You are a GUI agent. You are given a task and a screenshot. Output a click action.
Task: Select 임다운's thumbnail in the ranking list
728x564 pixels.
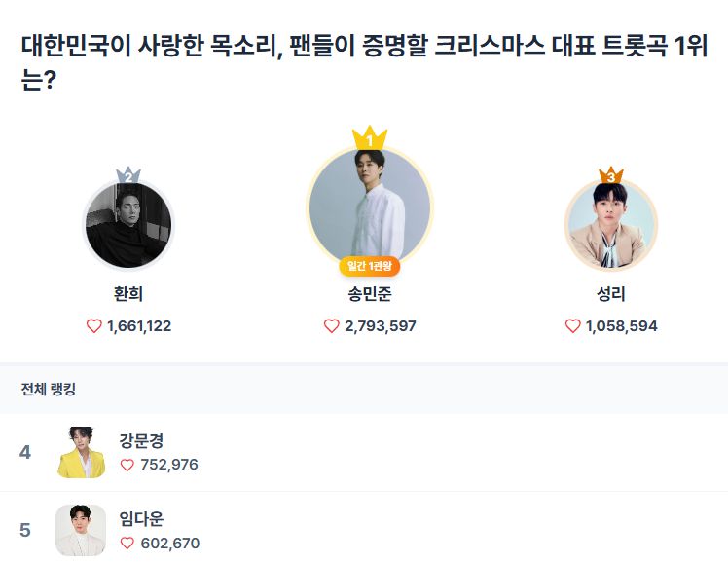(x=81, y=530)
